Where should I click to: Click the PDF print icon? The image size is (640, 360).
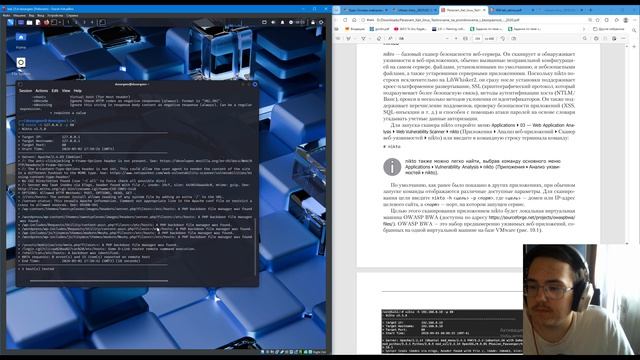coord(596,38)
